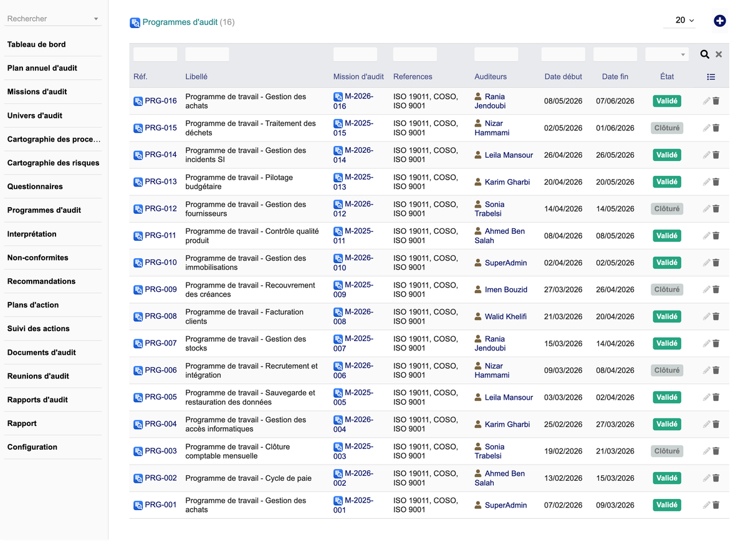Edit PRG-005 using the pencil icon
Viewport: 748px width, 560px height.
click(x=706, y=397)
